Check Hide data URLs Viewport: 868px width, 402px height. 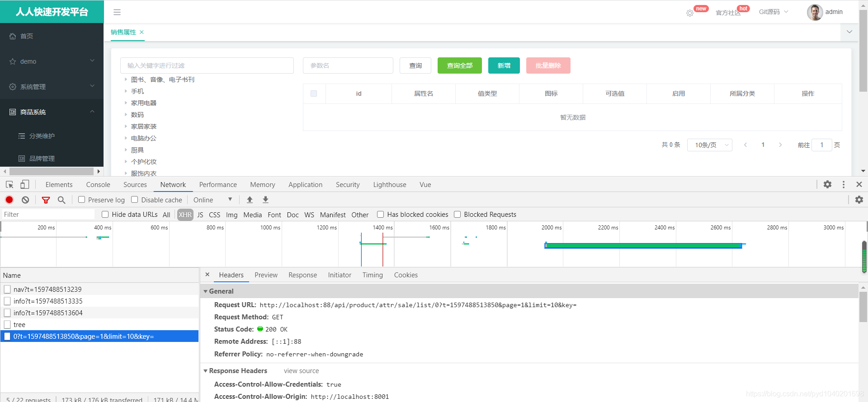click(x=105, y=214)
